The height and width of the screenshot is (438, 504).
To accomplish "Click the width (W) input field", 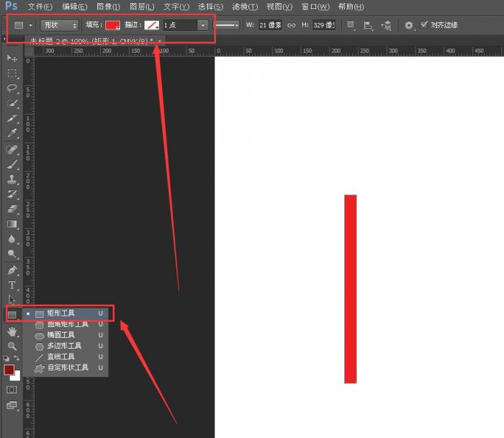I will pos(269,25).
